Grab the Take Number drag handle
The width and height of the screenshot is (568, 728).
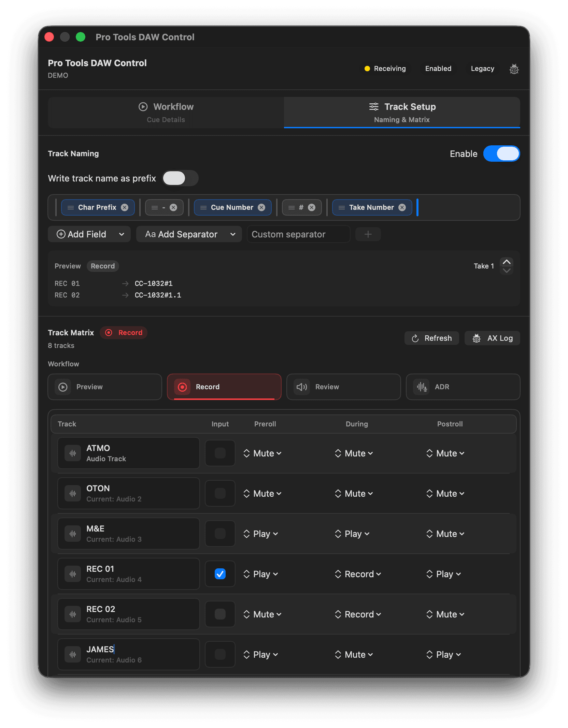[x=342, y=207]
